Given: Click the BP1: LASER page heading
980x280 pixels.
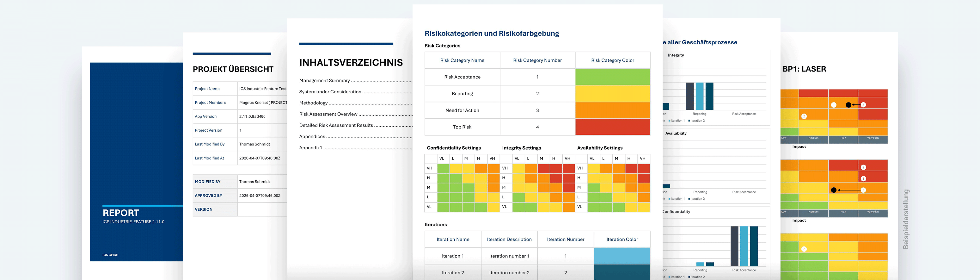Looking at the screenshot, I should (x=804, y=69).
